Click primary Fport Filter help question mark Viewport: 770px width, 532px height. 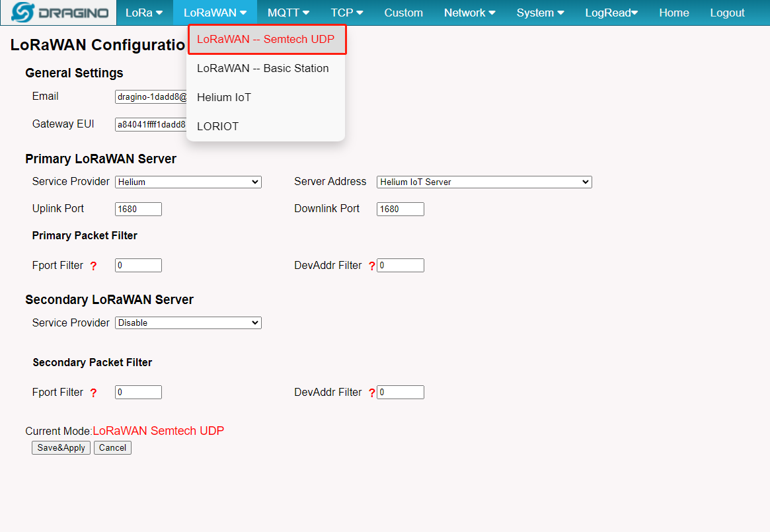tap(93, 266)
